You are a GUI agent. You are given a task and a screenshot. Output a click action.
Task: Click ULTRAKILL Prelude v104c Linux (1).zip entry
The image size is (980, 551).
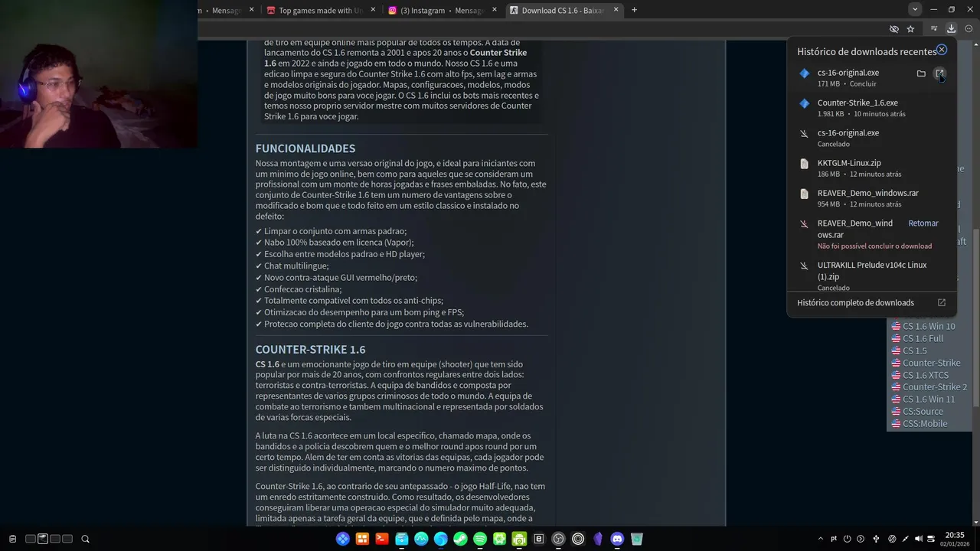point(873,275)
